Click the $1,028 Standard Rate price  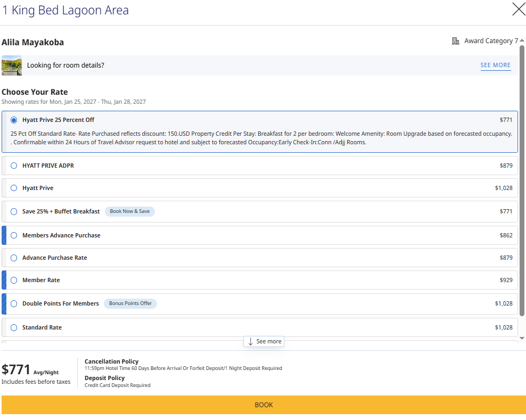click(504, 327)
